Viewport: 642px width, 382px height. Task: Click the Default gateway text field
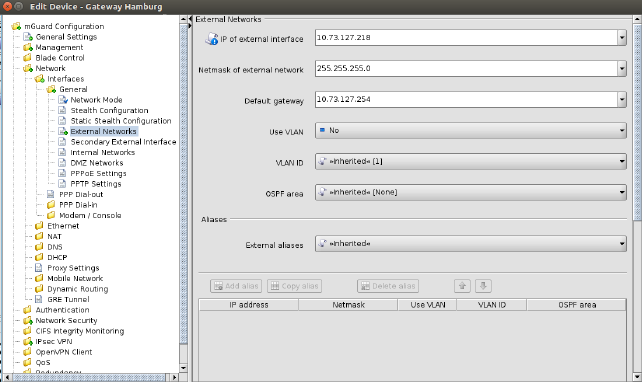(x=466, y=99)
